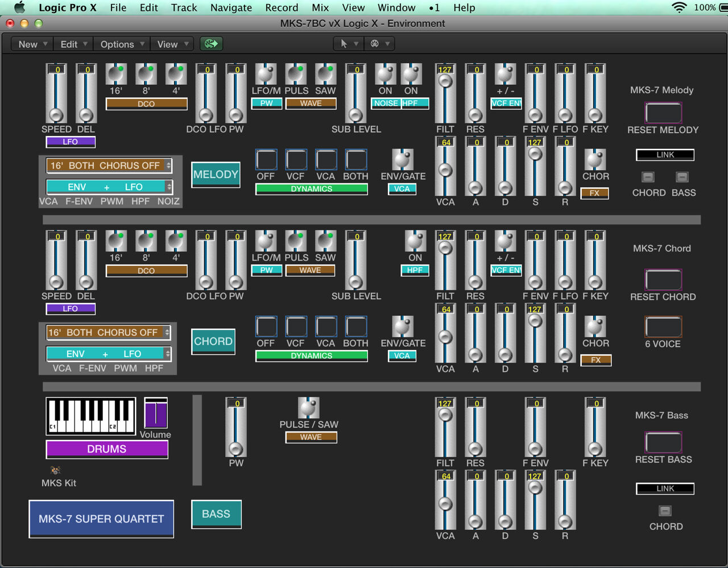The height and width of the screenshot is (568, 728).
Task: Click the Melody LFO/M knob
Action: point(266,75)
